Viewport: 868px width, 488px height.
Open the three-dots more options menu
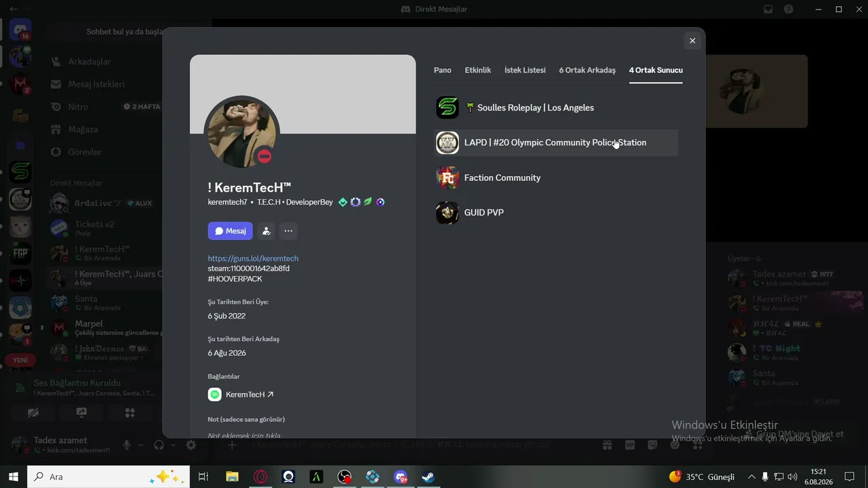[288, 231]
